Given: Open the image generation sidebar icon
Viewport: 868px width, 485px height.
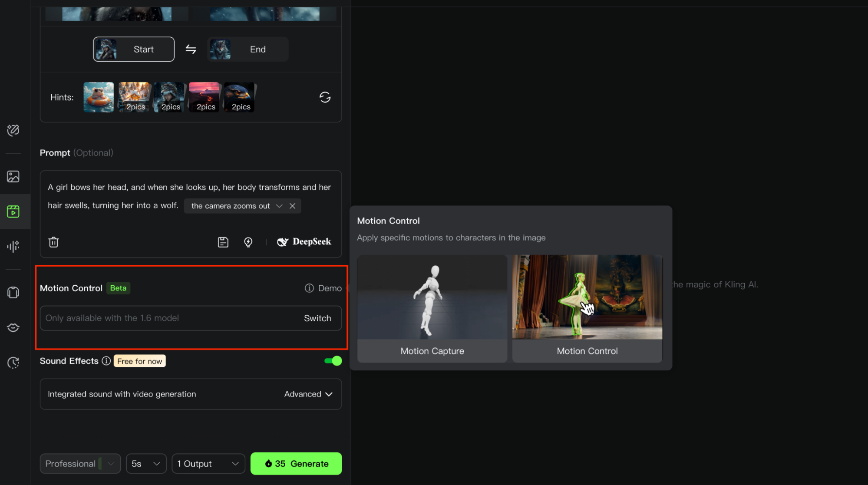Looking at the screenshot, I should 13,176.
